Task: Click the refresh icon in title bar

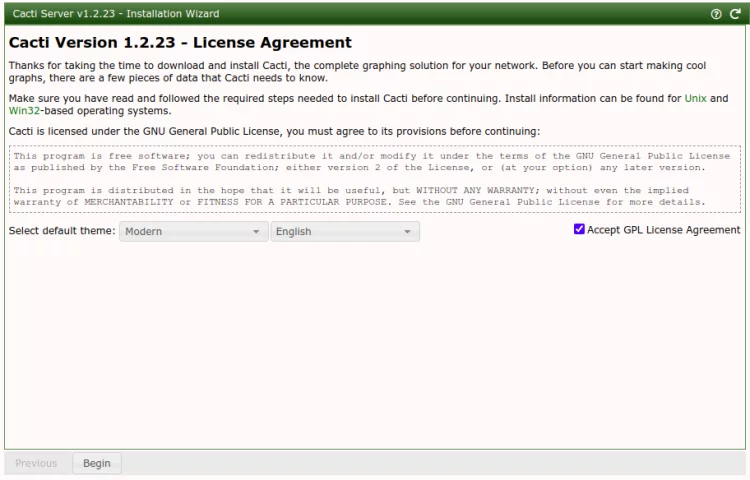Action: 735,14
